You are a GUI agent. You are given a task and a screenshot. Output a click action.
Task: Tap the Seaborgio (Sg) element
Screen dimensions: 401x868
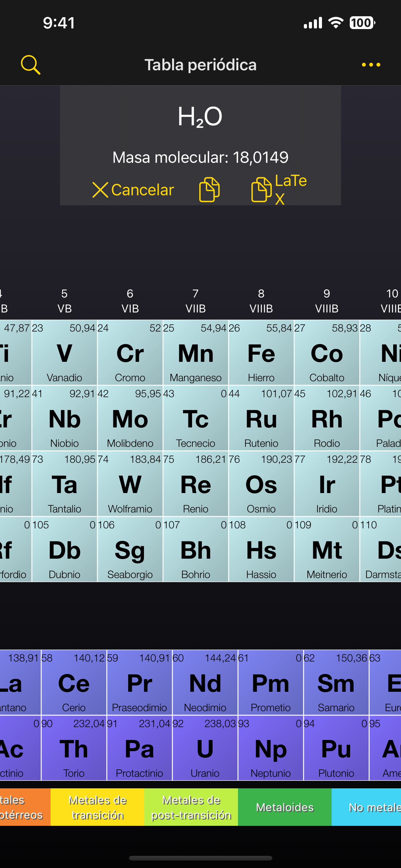click(130, 549)
